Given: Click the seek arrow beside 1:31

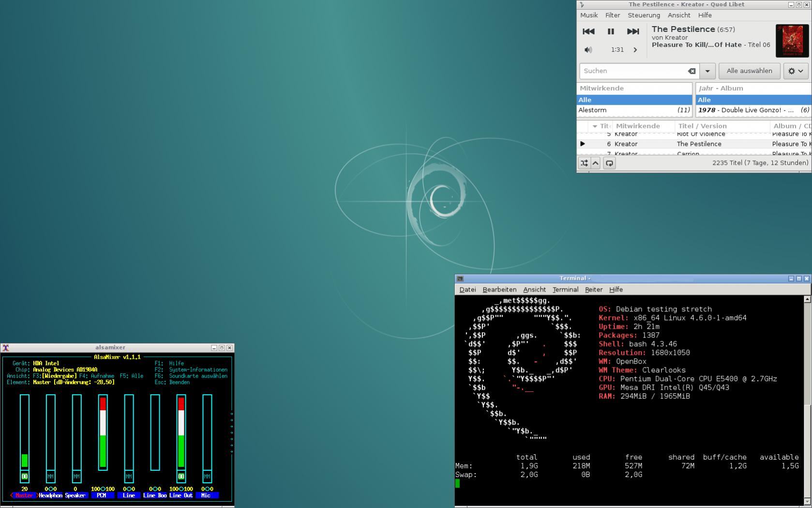Looking at the screenshot, I should coord(635,49).
